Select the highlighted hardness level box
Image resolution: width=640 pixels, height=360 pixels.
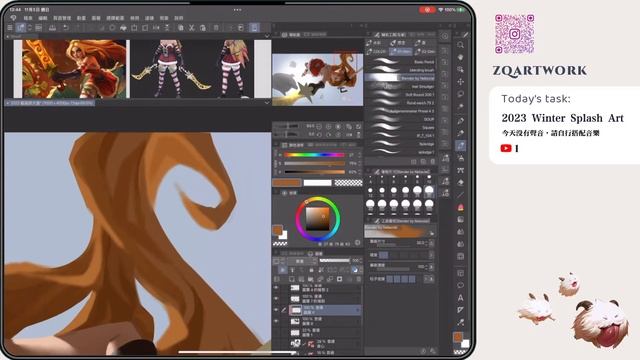click(x=384, y=255)
